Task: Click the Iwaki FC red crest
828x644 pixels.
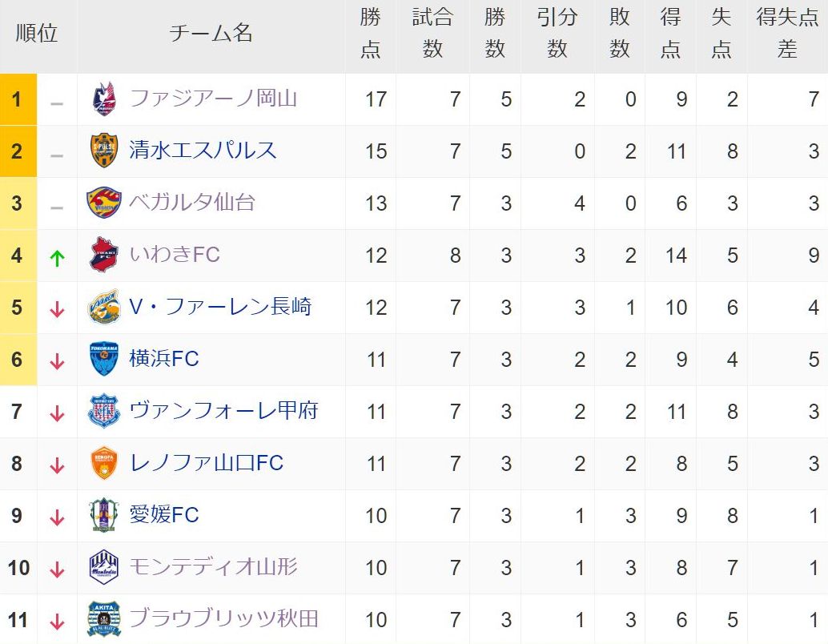Action: tap(104, 255)
